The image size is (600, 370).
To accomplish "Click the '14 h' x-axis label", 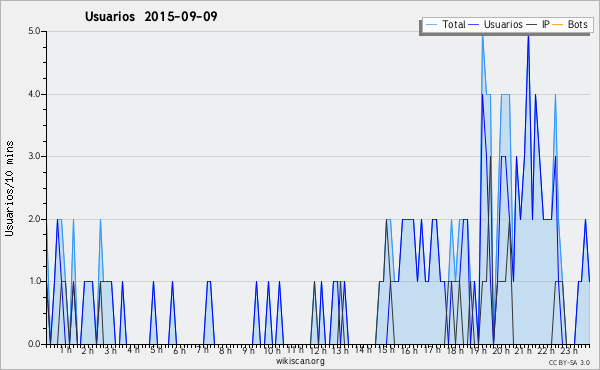I will point(363,349).
